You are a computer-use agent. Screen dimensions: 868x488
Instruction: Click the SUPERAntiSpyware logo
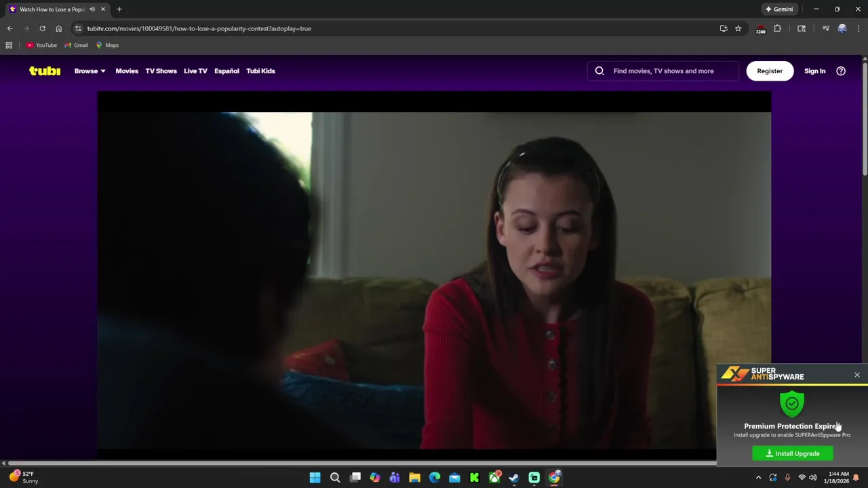pyautogui.click(x=763, y=373)
